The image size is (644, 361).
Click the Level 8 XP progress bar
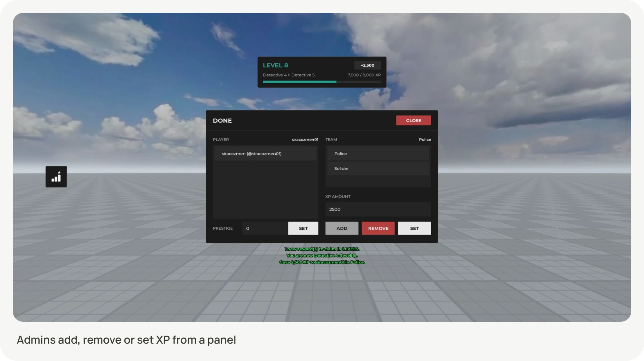322,82
